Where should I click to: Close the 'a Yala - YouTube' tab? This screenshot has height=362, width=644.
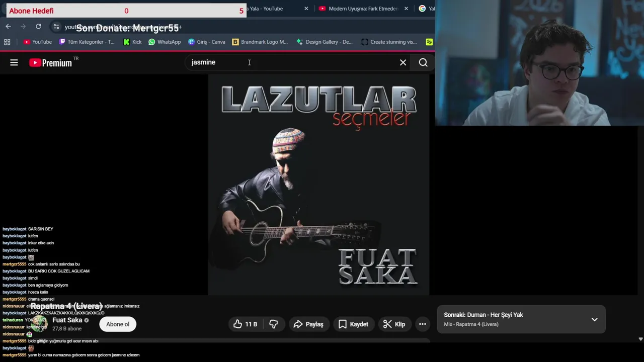pyautogui.click(x=306, y=9)
